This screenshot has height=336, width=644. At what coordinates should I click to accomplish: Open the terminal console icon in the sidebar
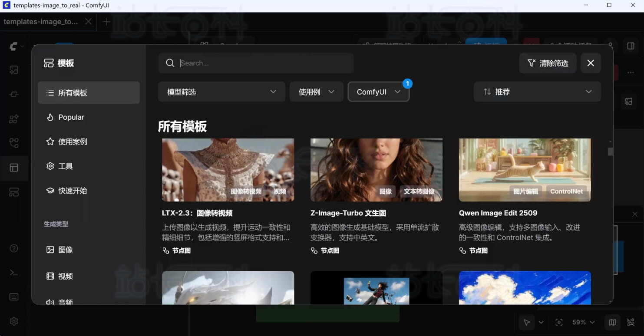[14, 273]
